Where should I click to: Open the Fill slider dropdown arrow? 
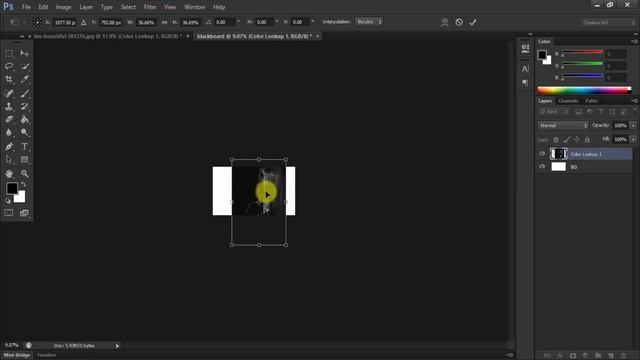tap(633, 140)
